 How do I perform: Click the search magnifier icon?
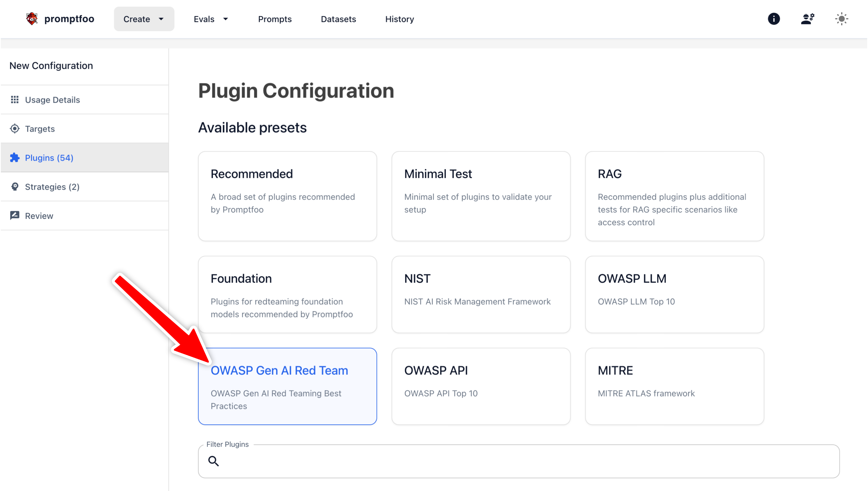click(214, 461)
